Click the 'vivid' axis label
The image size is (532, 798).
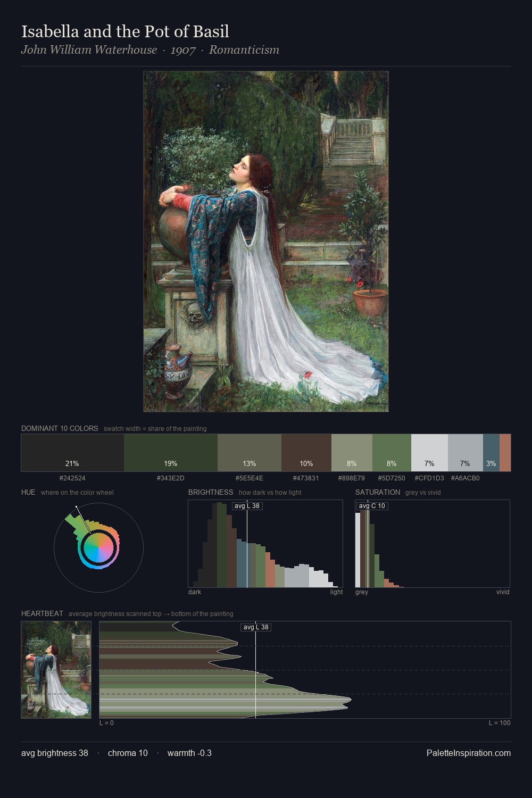point(503,592)
